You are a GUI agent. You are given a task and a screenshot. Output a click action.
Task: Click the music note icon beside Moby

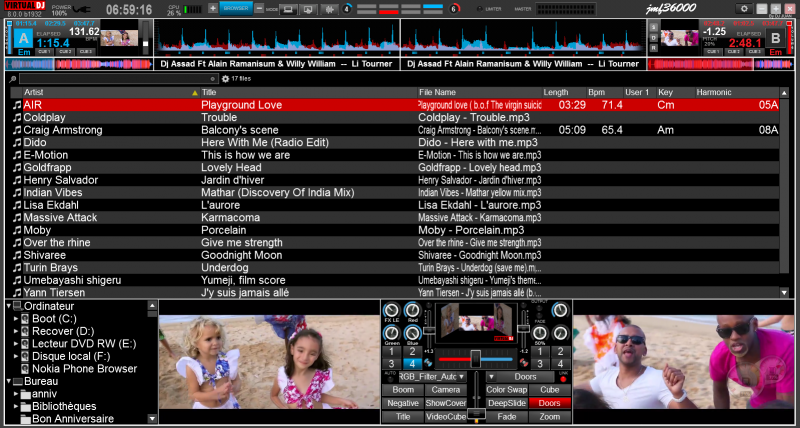tap(16, 230)
